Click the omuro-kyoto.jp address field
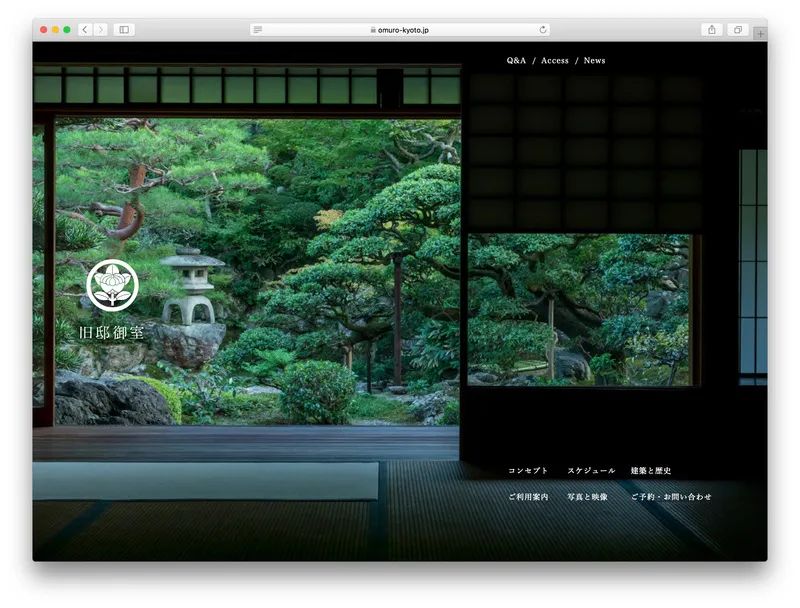 [x=400, y=30]
